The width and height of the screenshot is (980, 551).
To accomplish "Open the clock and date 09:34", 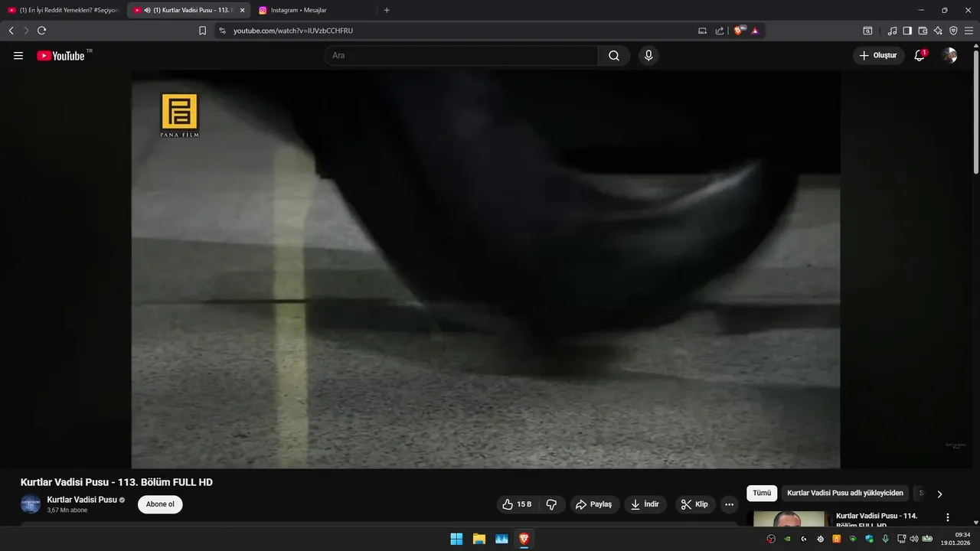I will pos(957,539).
